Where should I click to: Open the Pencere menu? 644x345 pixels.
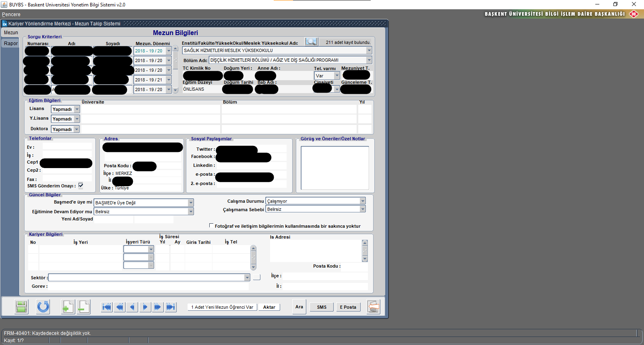coord(11,15)
